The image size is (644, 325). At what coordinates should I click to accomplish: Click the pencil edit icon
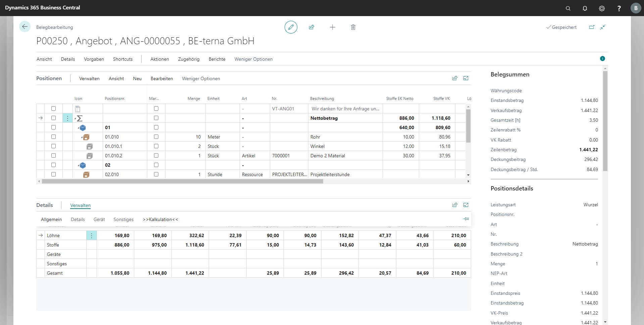click(x=291, y=27)
